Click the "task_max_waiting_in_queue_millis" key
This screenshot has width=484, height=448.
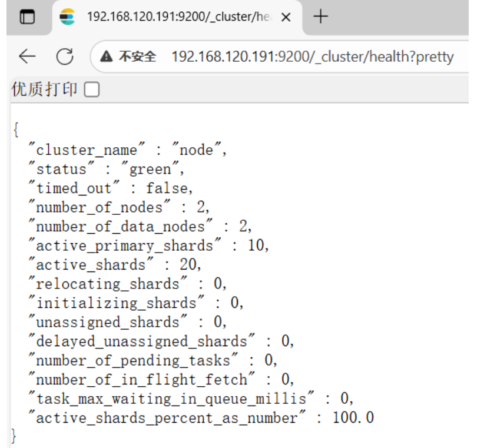tap(171, 399)
